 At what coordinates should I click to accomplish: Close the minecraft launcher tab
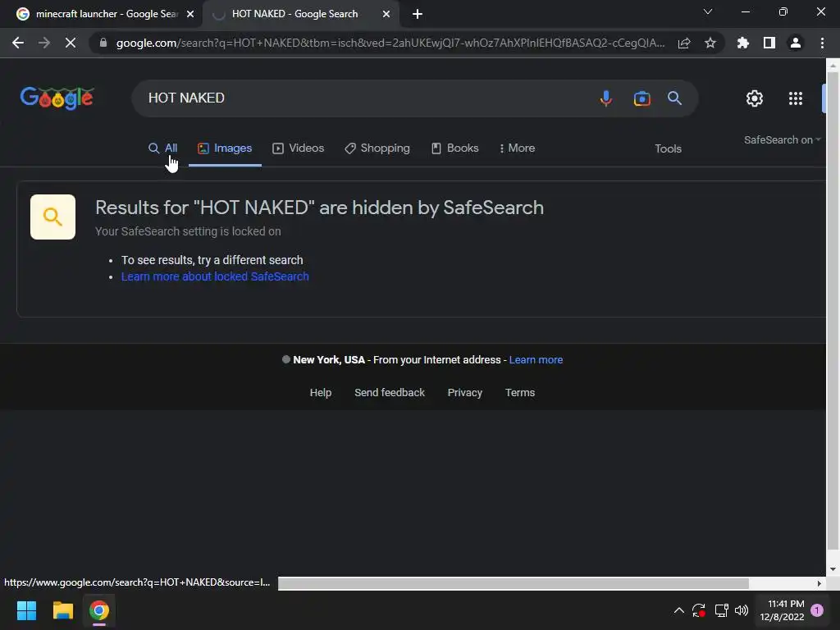(190, 14)
